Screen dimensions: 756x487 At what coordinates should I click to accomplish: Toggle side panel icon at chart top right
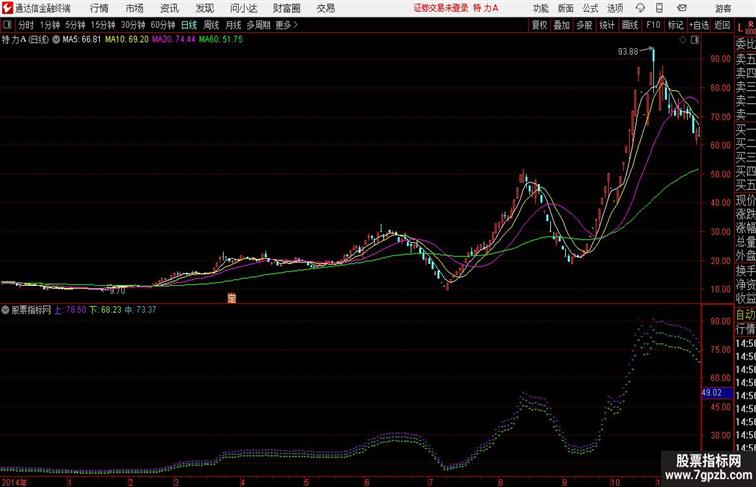[x=695, y=40]
